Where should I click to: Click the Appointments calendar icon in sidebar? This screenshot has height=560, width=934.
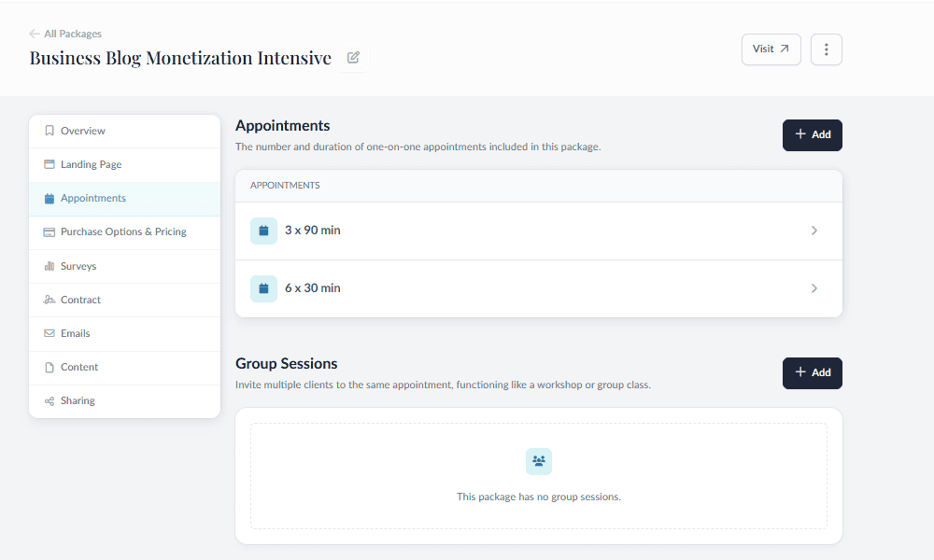coord(49,198)
